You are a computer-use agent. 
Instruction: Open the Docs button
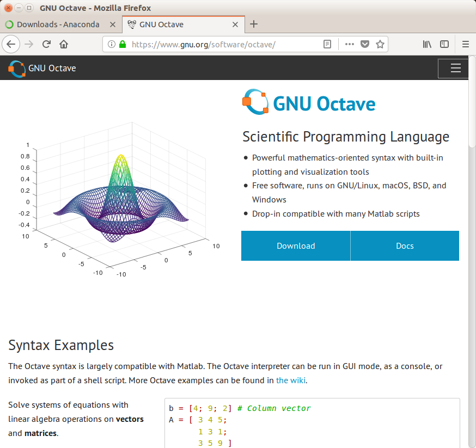[x=405, y=246]
